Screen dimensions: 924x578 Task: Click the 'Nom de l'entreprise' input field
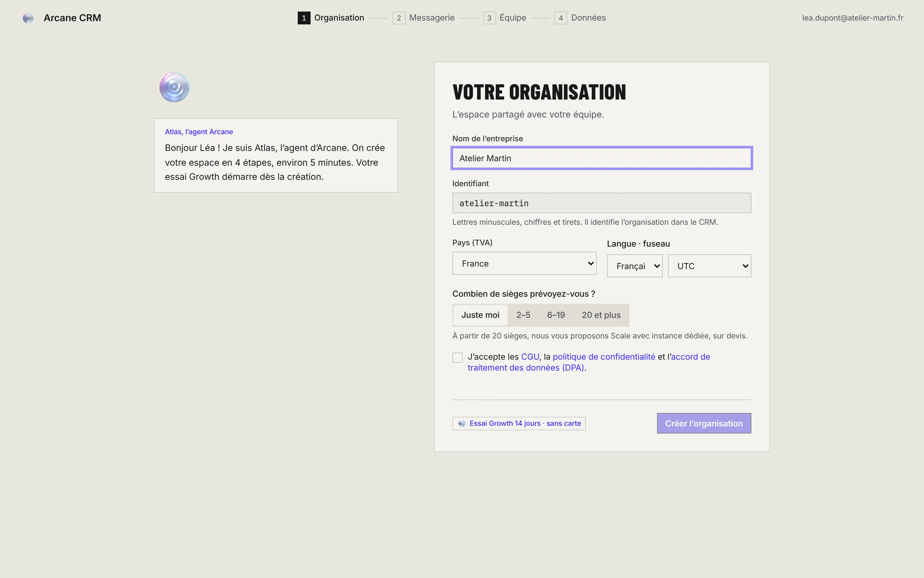point(602,158)
